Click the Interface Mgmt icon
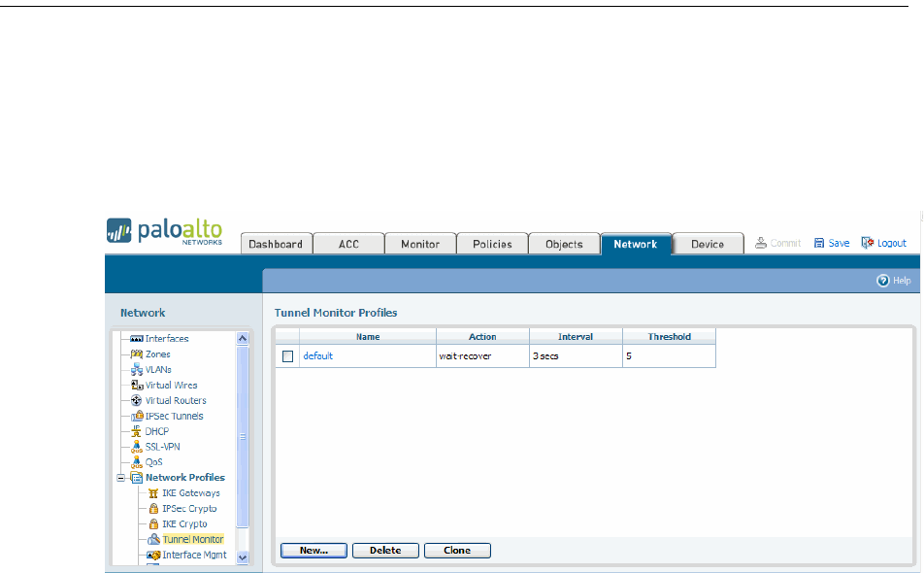 point(153,555)
